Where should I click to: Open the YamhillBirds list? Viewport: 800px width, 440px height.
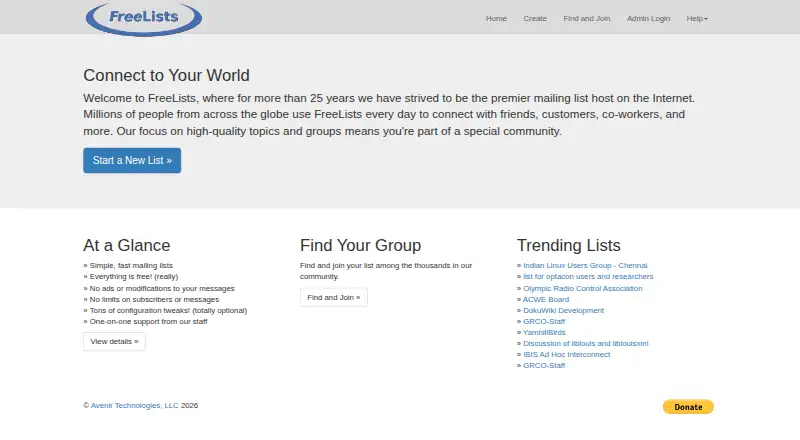click(544, 332)
